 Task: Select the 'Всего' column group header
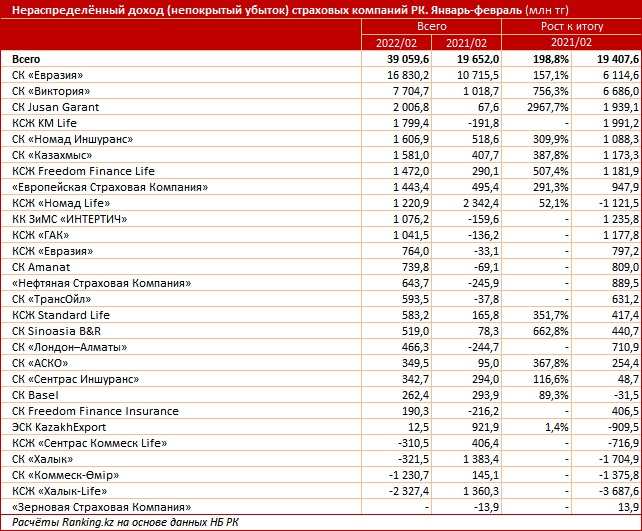click(x=432, y=26)
